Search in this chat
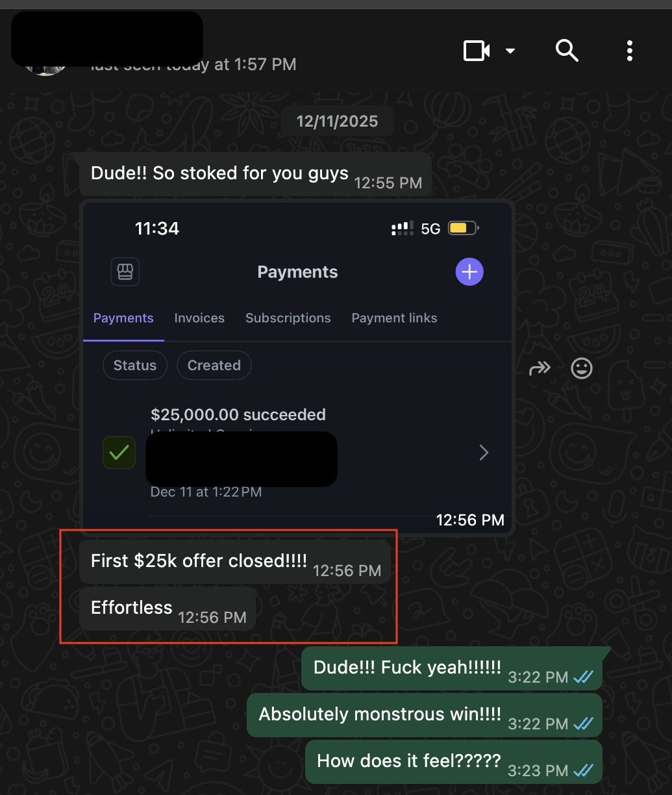The width and height of the screenshot is (672, 795). pos(567,50)
